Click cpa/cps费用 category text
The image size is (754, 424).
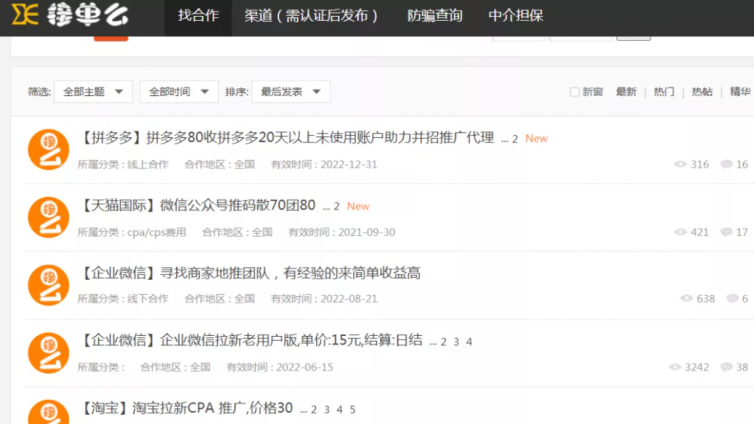pyautogui.click(x=157, y=232)
